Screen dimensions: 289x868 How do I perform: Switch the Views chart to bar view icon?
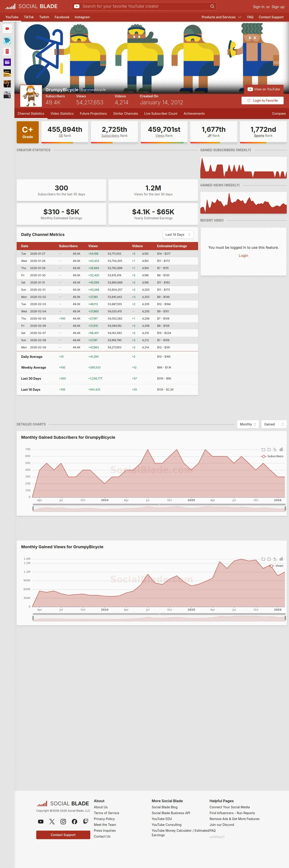point(281,559)
